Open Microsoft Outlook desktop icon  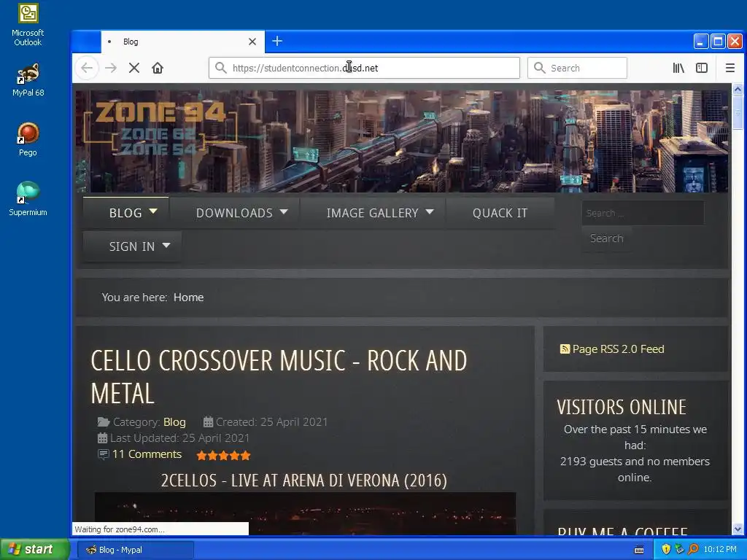click(28, 25)
